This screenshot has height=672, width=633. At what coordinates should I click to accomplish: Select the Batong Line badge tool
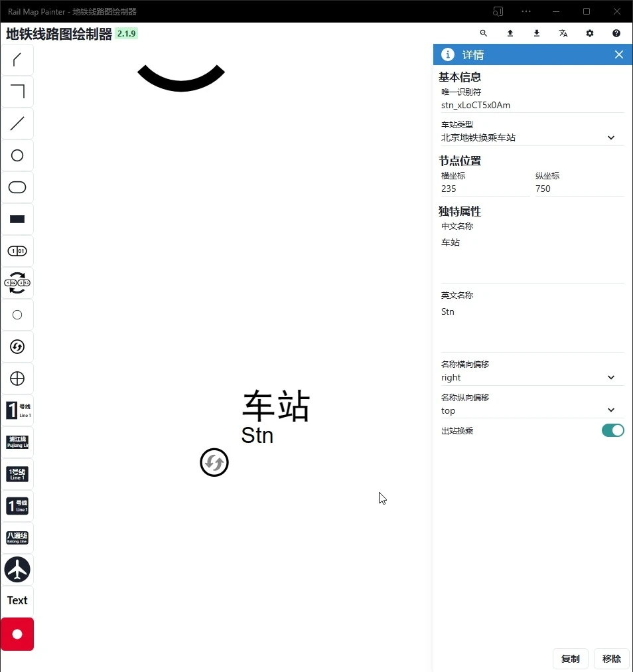pos(17,537)
